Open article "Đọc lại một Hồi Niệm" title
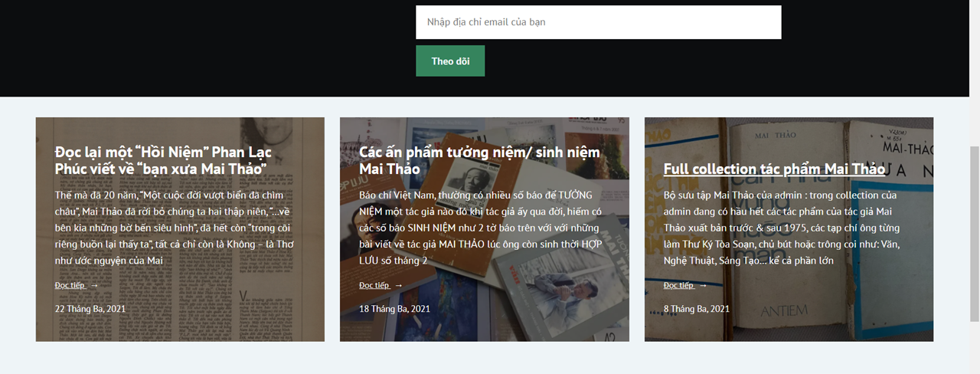 [163, 160]
